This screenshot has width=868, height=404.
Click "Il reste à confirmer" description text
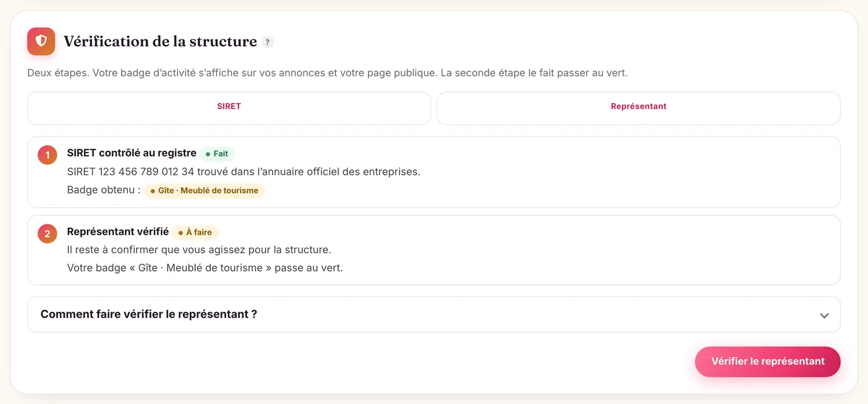199,250
